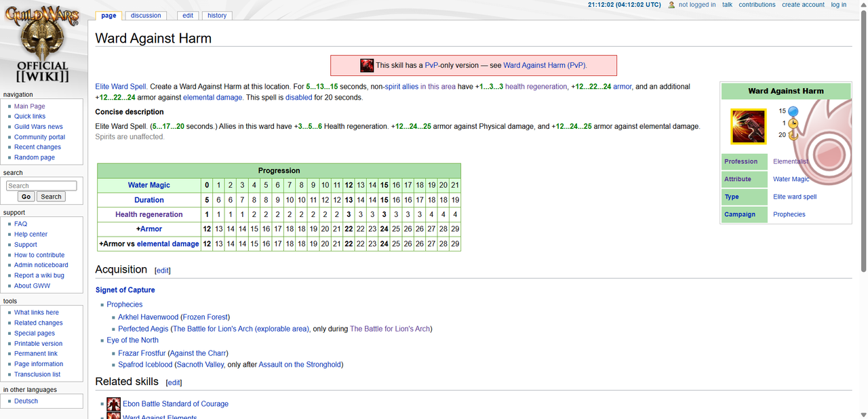
Task: Open How to contribute link
Action: pos(39,255)
